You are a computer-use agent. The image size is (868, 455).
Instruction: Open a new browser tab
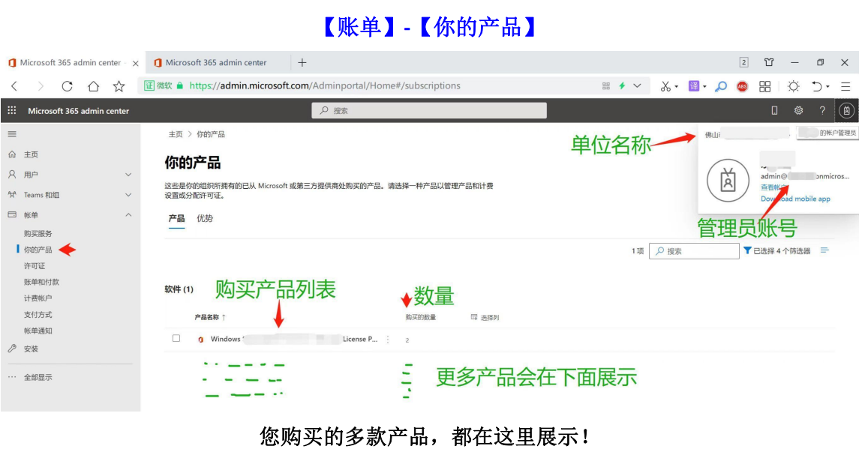pyautogui.click(x=302, y=62)
